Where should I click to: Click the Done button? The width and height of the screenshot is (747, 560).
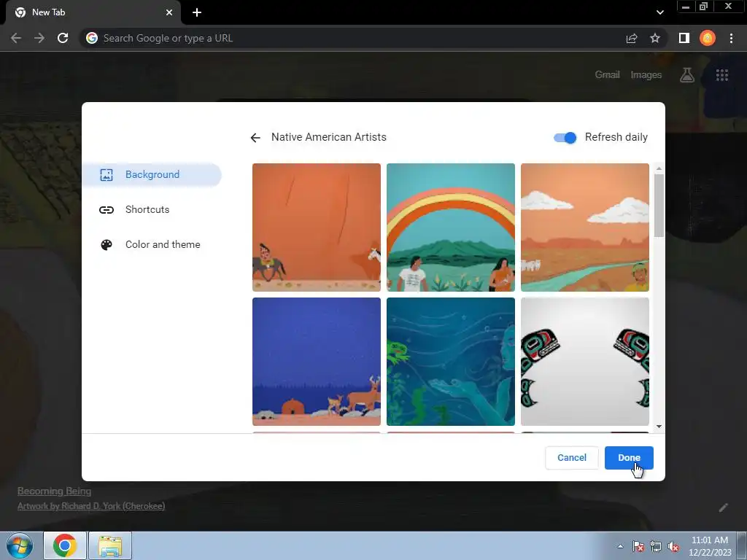pyautogui.click(x=629, y=458)
